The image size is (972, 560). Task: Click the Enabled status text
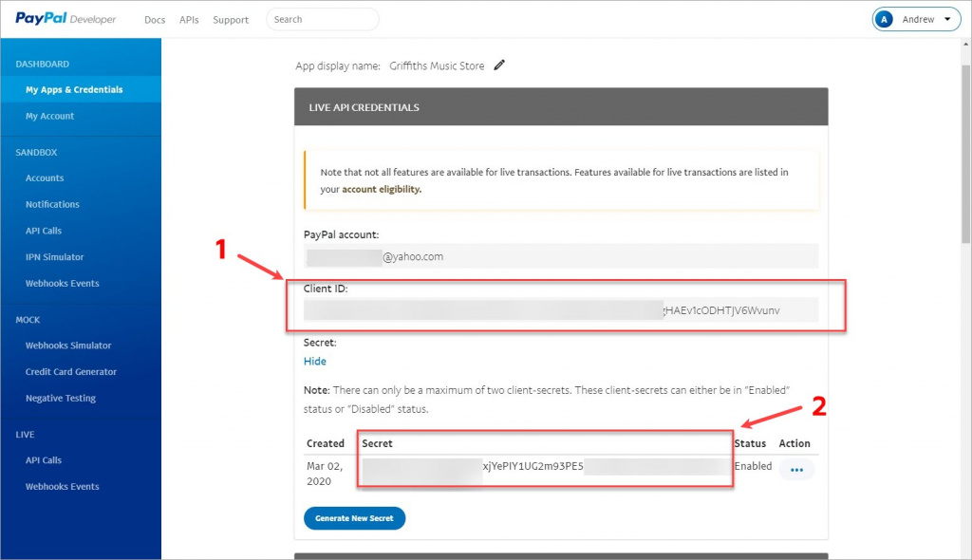click(x=753, y=466)
